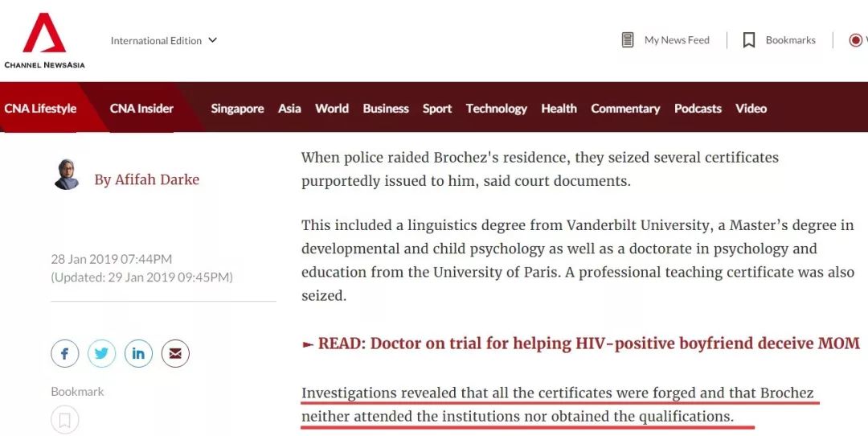This screenshot has width=868, height=436.
Task: Click the author's profile photo
Action: tap(67, 175)
